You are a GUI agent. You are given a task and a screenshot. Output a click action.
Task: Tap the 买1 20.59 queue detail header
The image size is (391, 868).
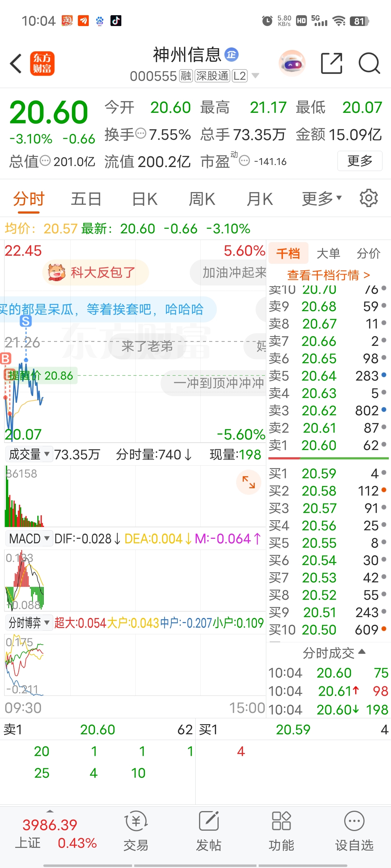tap(293, 729)
